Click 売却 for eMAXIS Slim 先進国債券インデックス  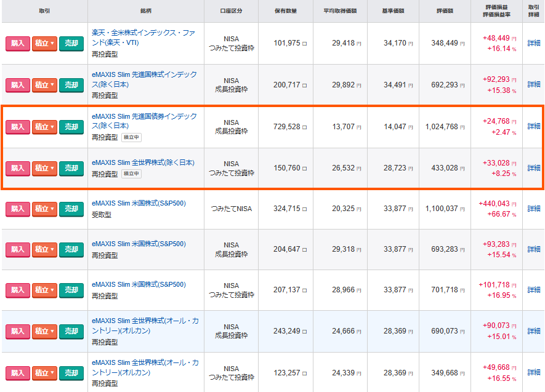pyautogui.click(x=71, y=127)
